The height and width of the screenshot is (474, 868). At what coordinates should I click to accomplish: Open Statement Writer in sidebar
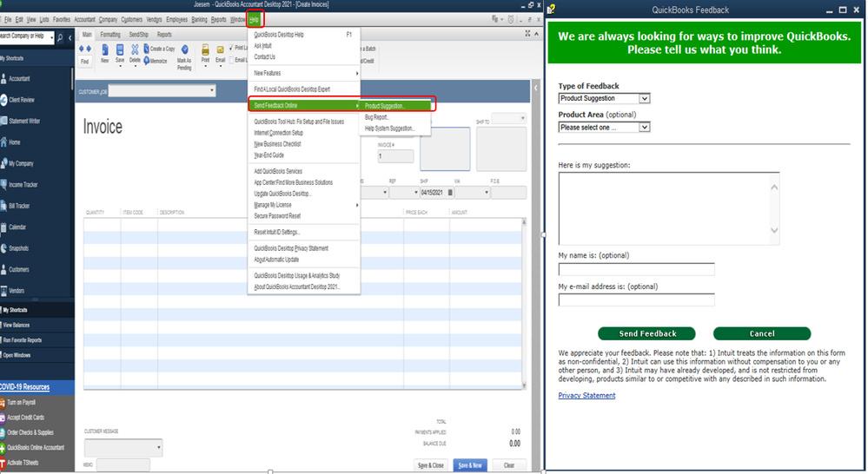point(21,121)
